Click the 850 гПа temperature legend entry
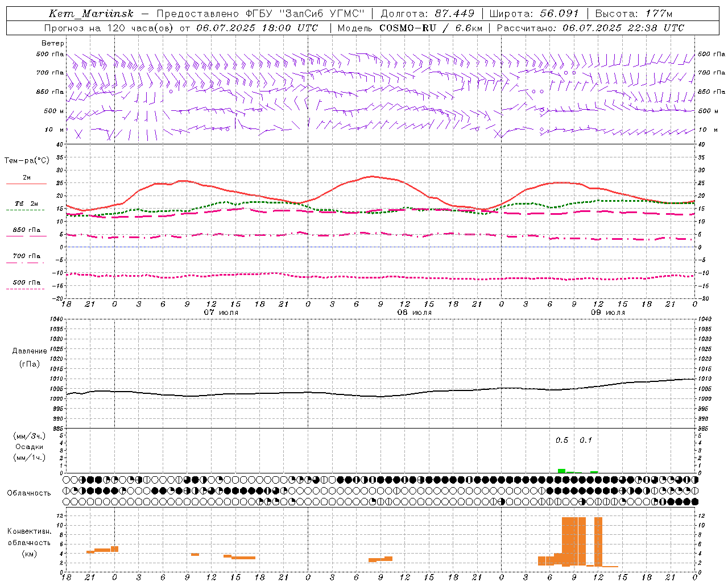Screen dimensions: 728x582 tap(27, 230)
